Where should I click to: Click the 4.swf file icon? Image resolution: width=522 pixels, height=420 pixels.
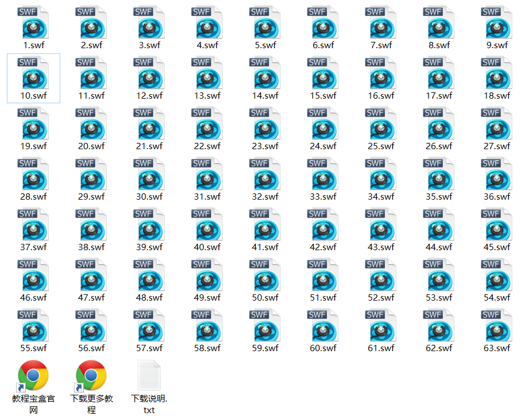pyautogui.click(x=207, y=22)
